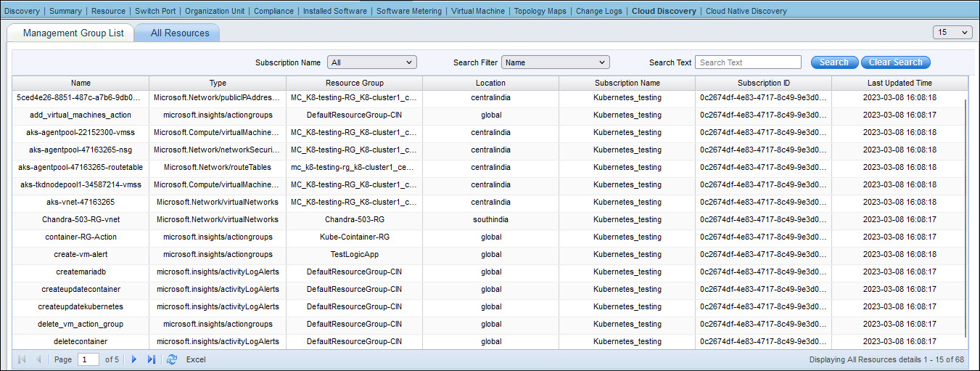Select the Chandra-503-RG-vnet name cell
The width and height of the screenshot is (980, 371).
point(81,219)
